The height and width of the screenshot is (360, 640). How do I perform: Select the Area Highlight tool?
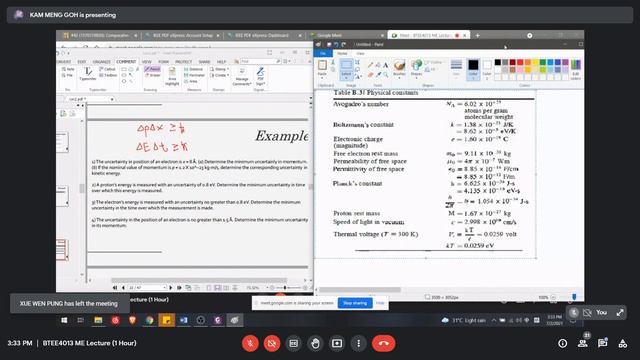(x=172, y=76)
